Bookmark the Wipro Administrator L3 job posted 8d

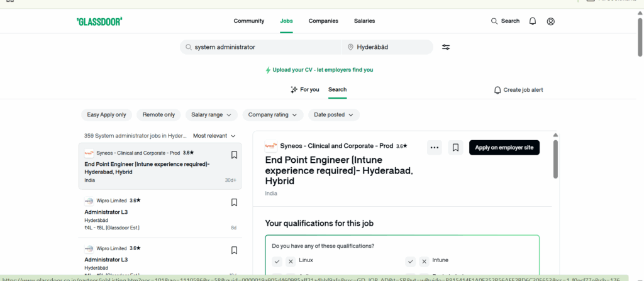click(234, 202)
